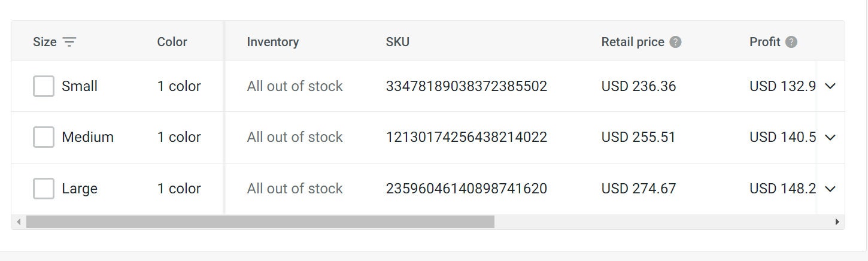The width and height of the screenshot is (868, 261).
Task: Click the Large retail price USD 274.67
Action: point(639,189)
